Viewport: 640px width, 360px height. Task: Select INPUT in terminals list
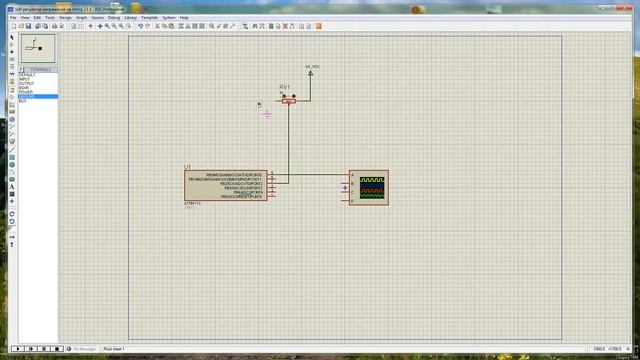click(24, 79)
